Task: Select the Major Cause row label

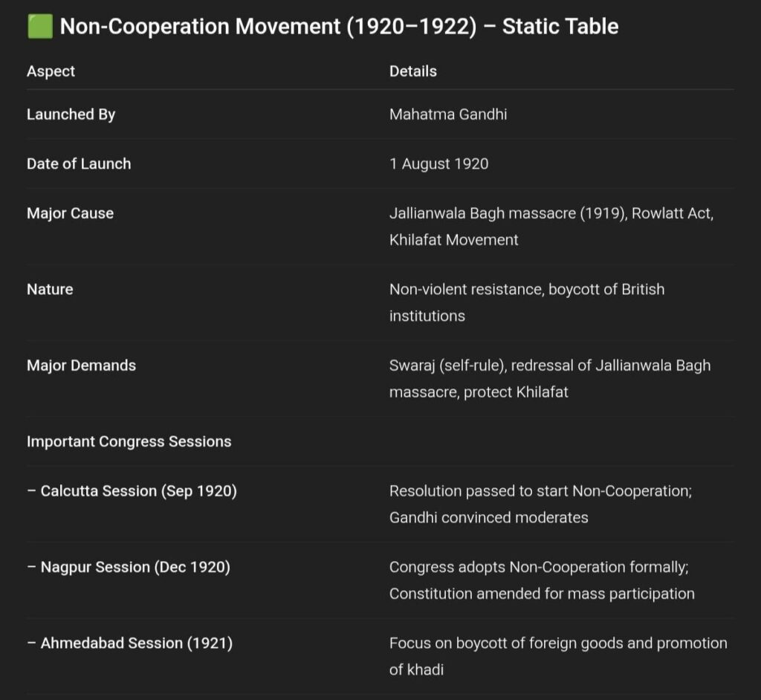Action: coord(70,213)
